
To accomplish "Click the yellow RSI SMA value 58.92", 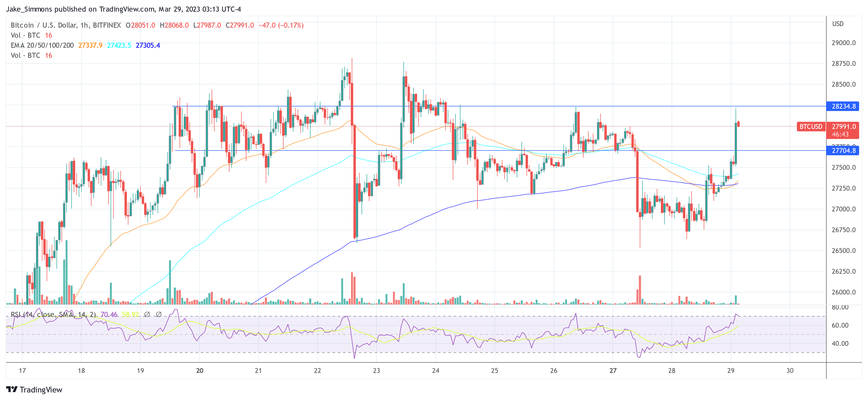I will (130, 315).
